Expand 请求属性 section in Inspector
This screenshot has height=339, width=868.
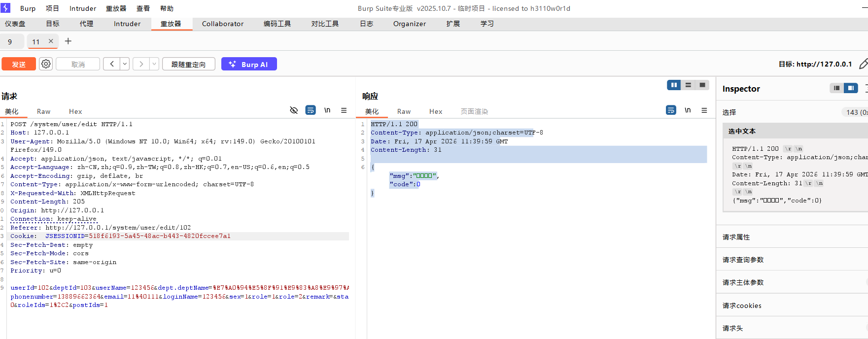(x=792, y=237)
